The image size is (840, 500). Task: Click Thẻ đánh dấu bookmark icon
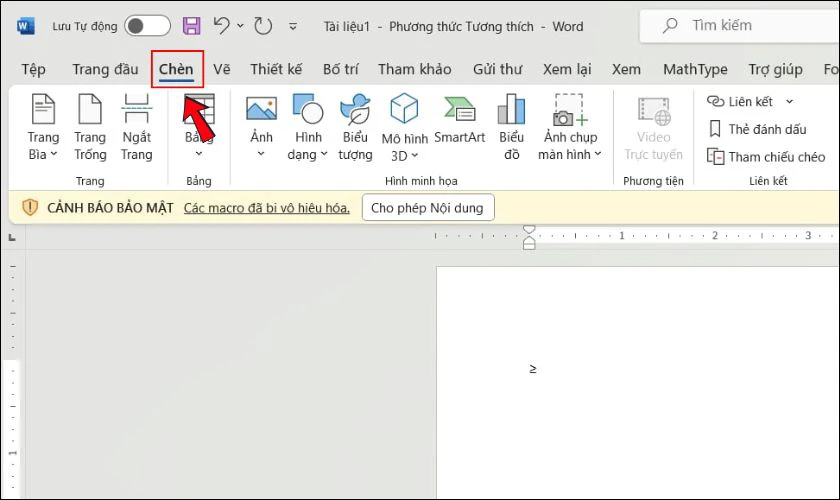[715, 129]
